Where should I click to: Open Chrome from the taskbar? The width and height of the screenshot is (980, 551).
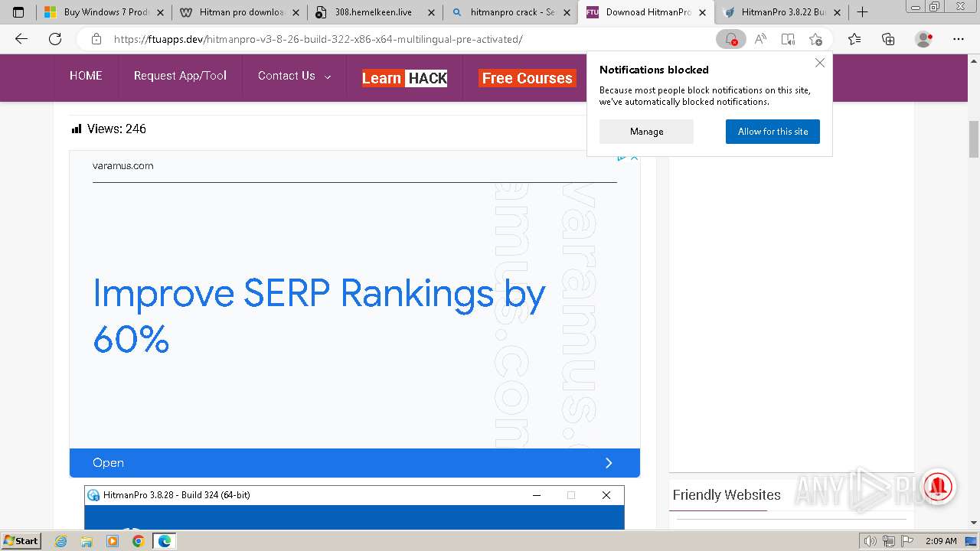tap(138, 541)
